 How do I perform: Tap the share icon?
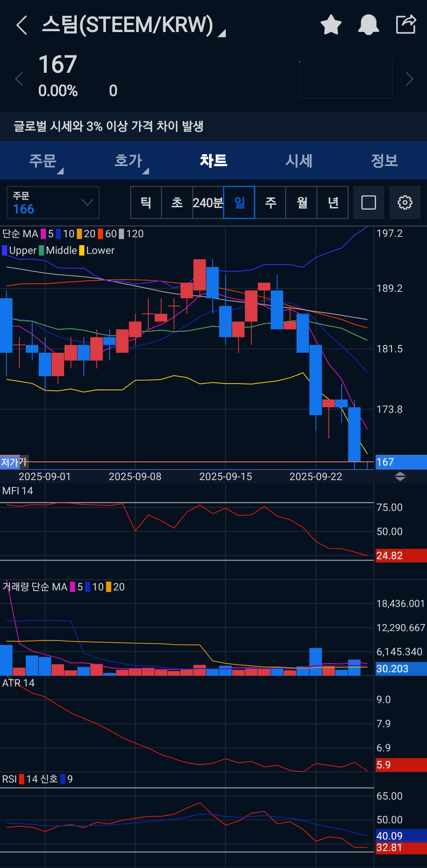406,25
